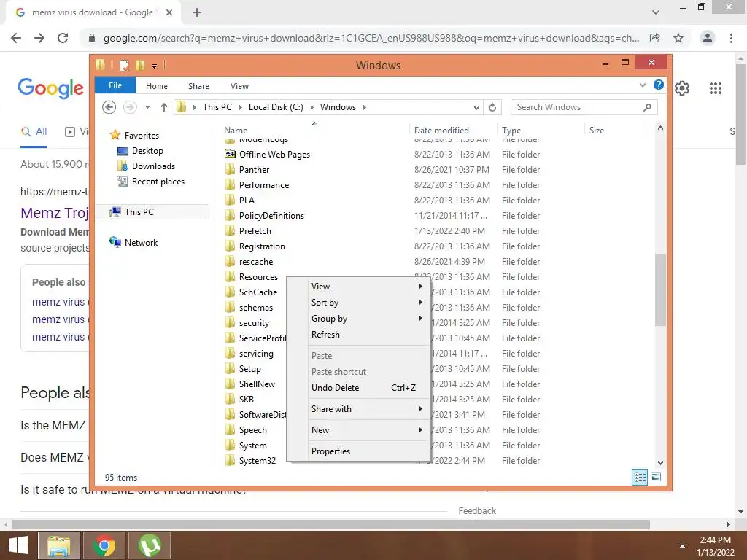Click Properties icon in quick access toolbar
Viewport: 747px width, 560px height.
(124, 65)
